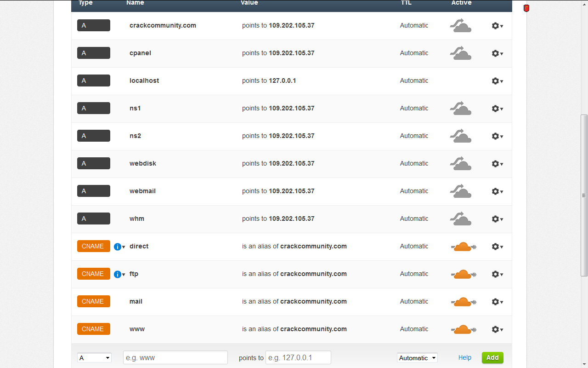Click the CNAME badge for mail
The image size is (588, 368).
(x=94, y=301)
